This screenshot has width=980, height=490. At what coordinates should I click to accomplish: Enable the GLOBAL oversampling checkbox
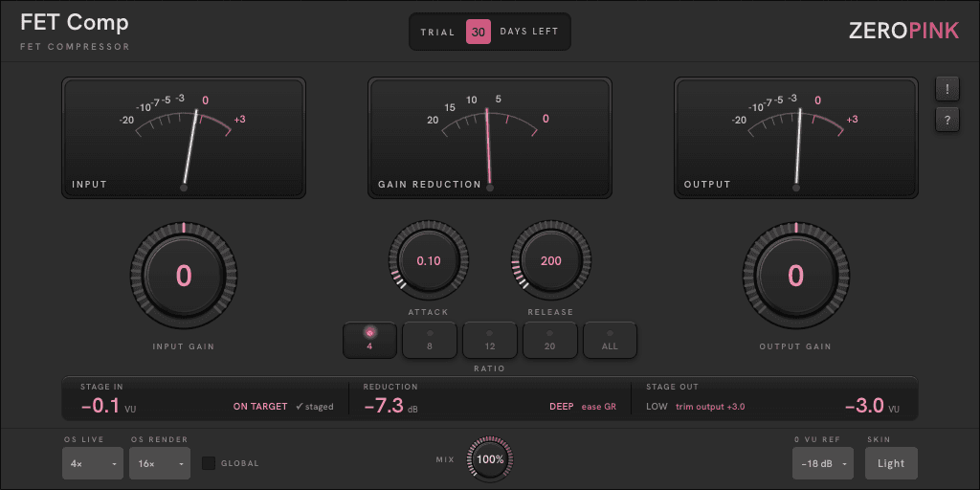click(209, 463)
